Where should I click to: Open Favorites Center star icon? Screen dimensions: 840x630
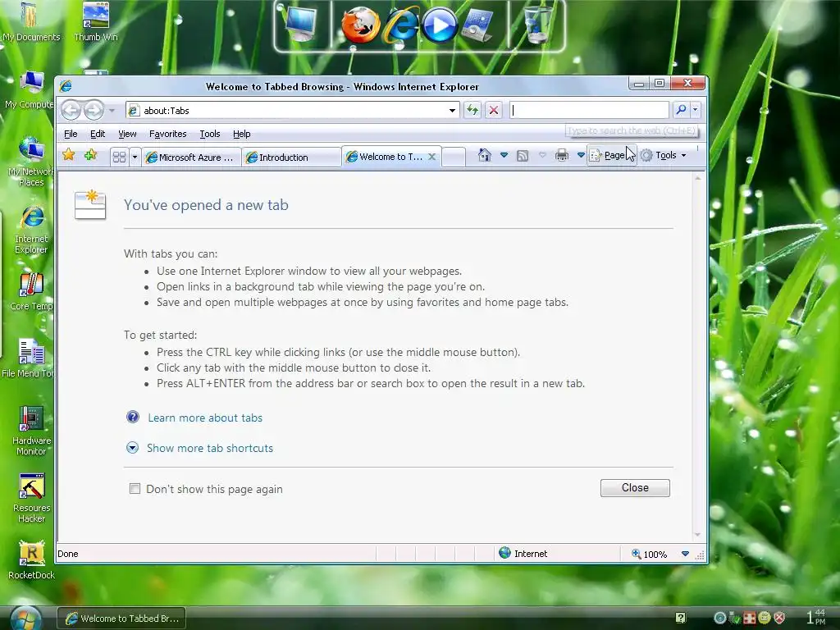[x=69, y=155]
